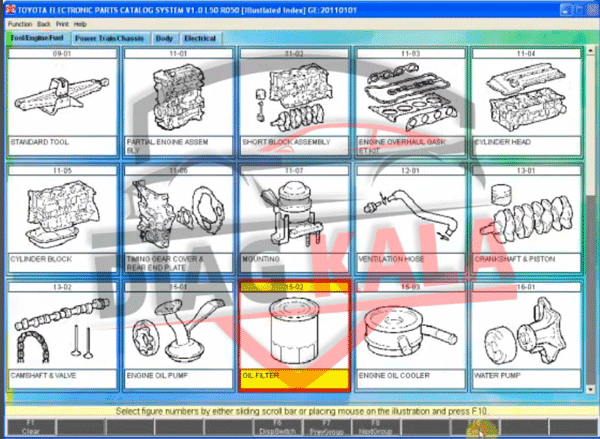Screen dimensions: 600x439
Task: Open the Function menu
Action: pyautogui.click(x=20, y=24)
